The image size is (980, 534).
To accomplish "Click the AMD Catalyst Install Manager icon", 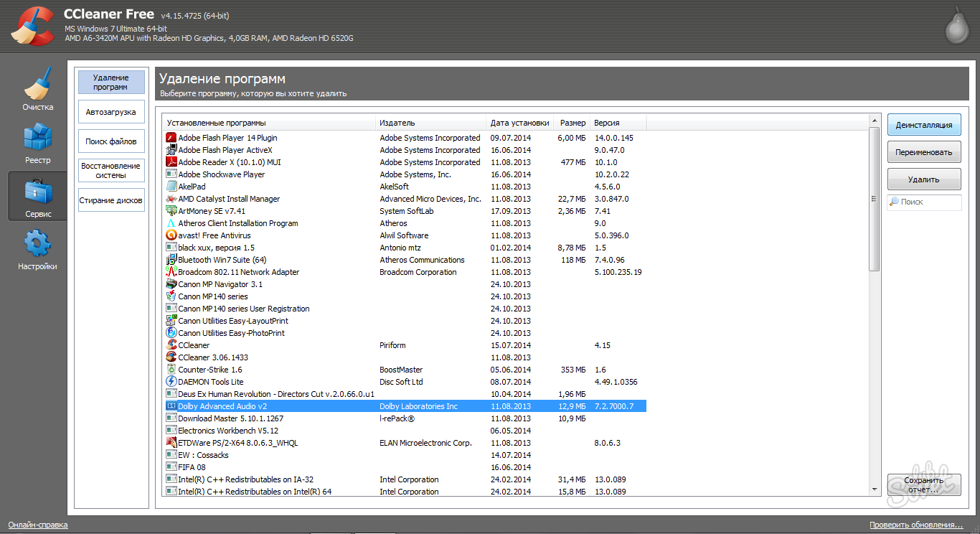I will click(171, 199).
